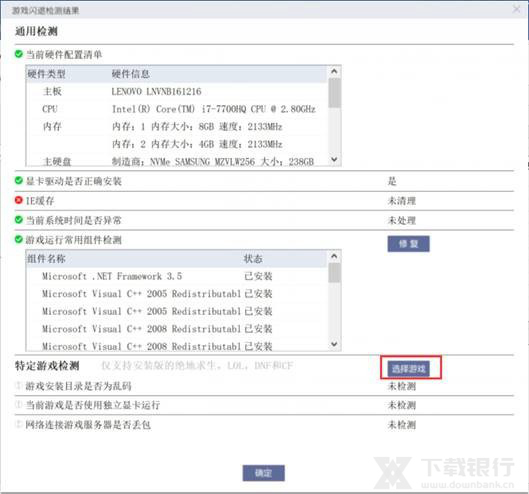Click the 选择游戏 button
This screenshot has width=529, height=494.
[409, 368]
